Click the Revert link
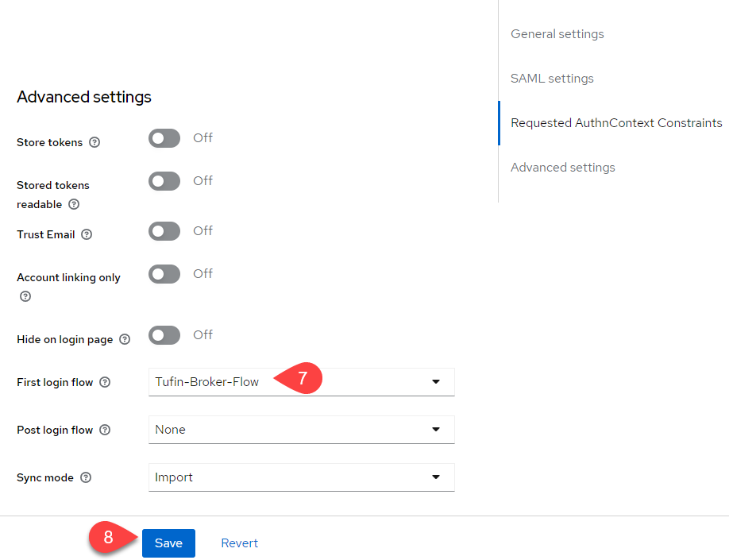729x560 pixels. click(239, 543)
